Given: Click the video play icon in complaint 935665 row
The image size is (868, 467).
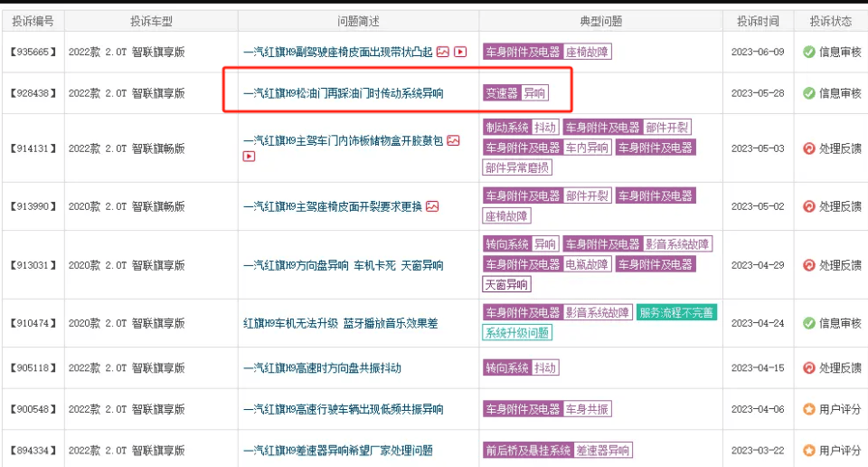Looking at the screenshot, I should coord(460,52).
